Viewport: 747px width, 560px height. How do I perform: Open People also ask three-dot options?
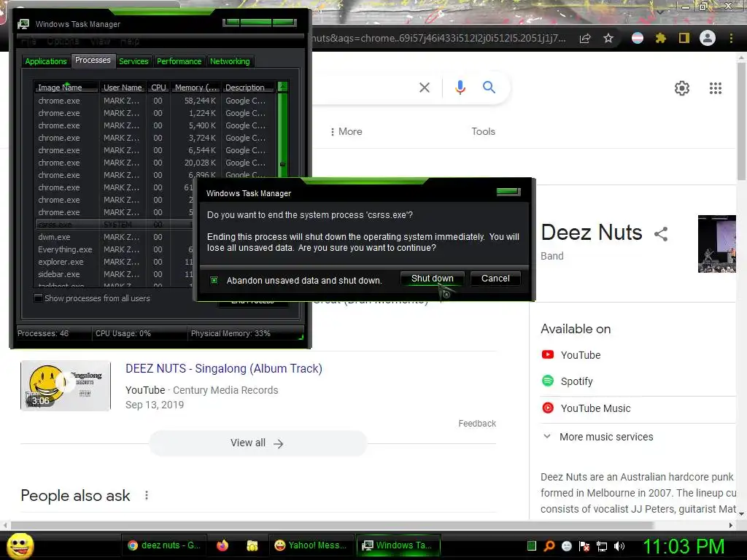tap(147, 495)
